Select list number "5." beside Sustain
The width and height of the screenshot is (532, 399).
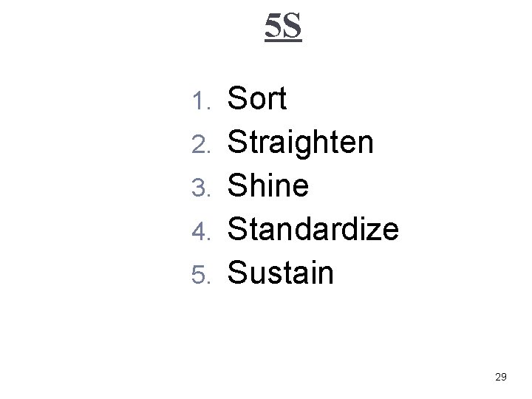[202, 276]
